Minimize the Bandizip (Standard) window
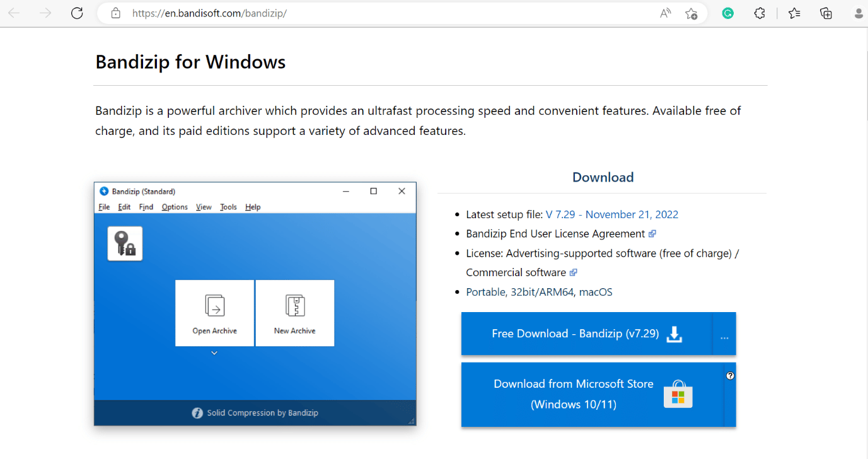 click(x=345, y=191)
